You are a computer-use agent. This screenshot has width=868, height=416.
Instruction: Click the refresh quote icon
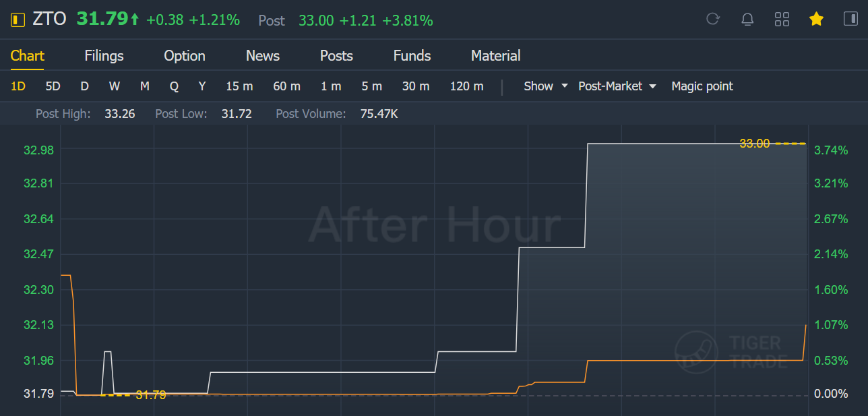click(x=712, y=19)
